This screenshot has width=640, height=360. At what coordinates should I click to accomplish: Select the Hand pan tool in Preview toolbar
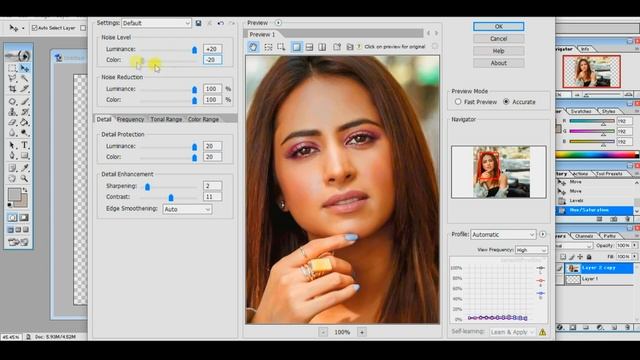(253, 47)
